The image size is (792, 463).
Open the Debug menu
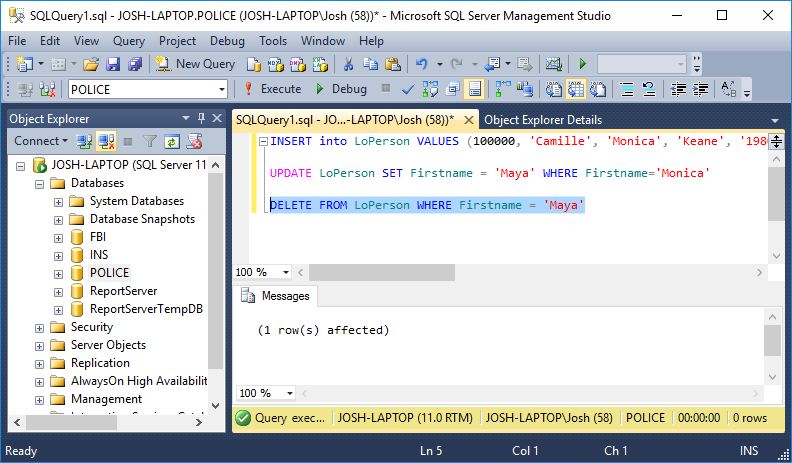click(227, 41)
